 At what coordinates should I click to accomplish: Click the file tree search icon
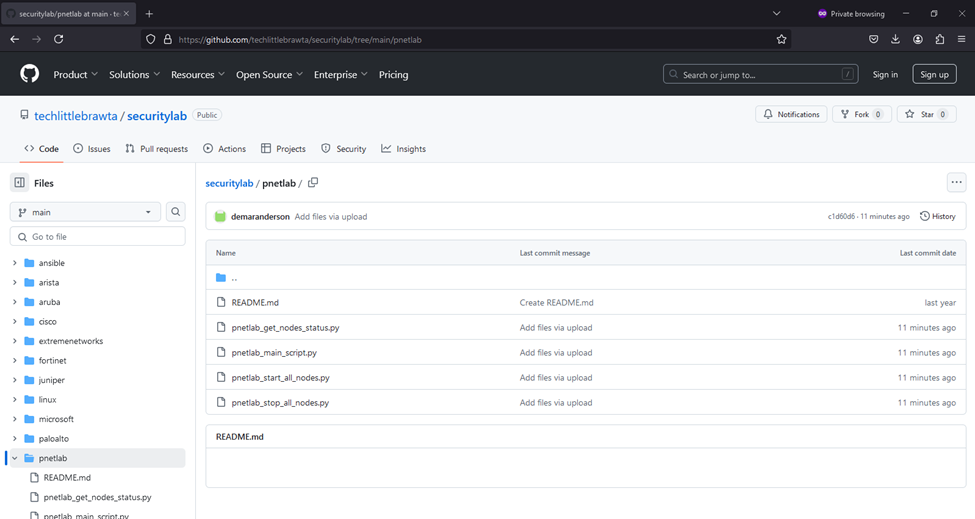point(176,212)
